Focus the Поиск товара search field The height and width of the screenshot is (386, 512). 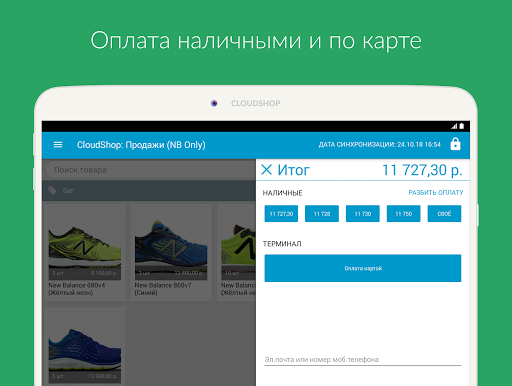click(150, 170)
